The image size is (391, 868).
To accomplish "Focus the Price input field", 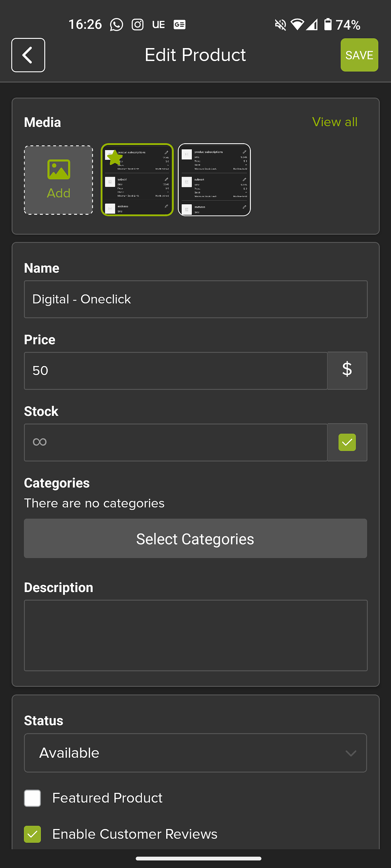I will [x=176, y=371].
